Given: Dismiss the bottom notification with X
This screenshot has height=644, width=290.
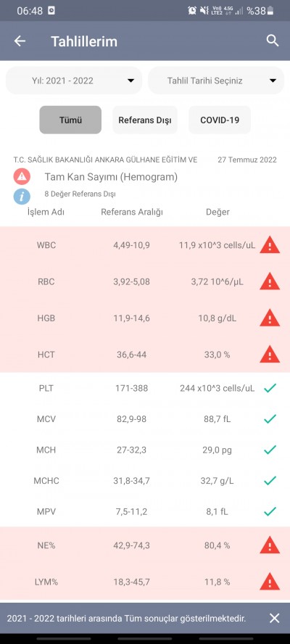Looking at the screenshot, I should (274, 618).
